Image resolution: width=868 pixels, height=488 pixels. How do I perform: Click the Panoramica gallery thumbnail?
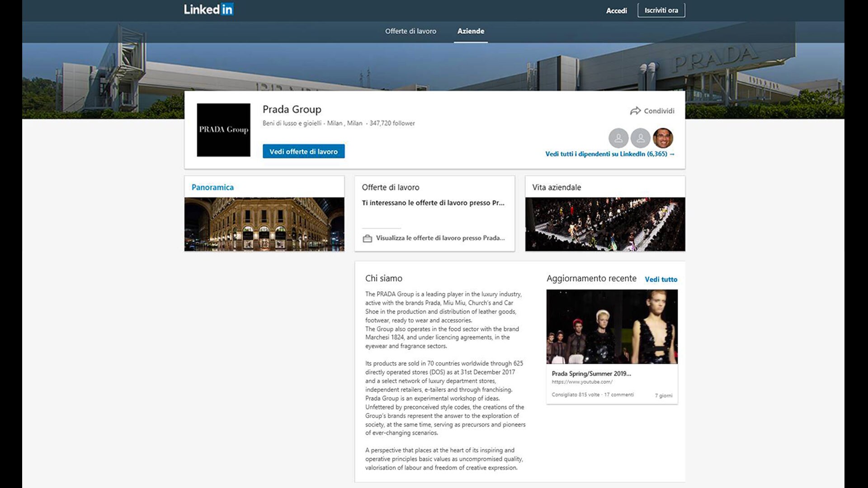(x=264, y=224)
